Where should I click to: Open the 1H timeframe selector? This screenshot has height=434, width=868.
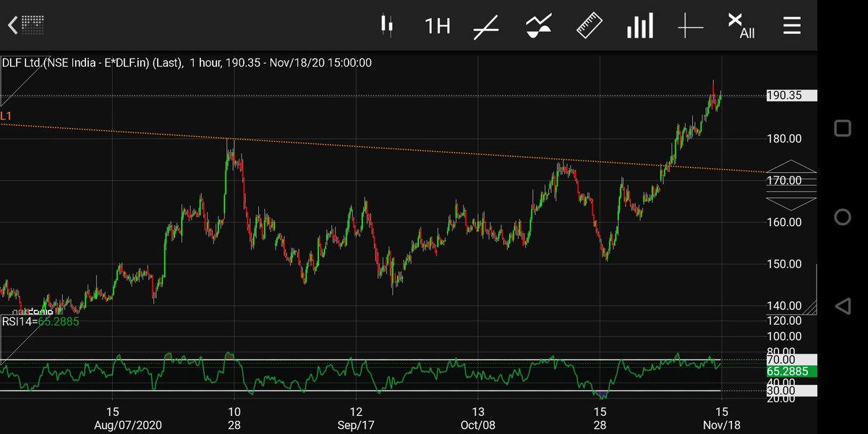(437, 25)
